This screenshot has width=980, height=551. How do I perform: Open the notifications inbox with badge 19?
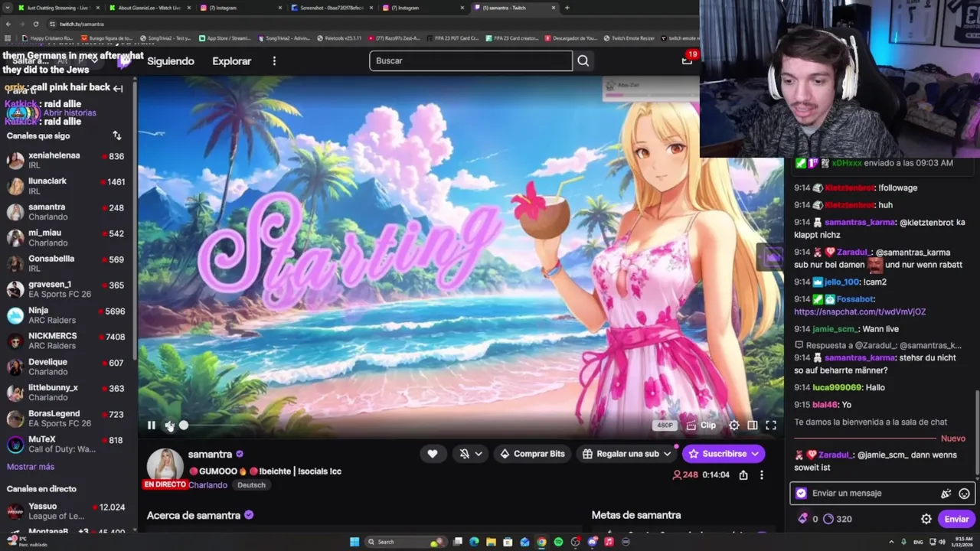[687, 60]
